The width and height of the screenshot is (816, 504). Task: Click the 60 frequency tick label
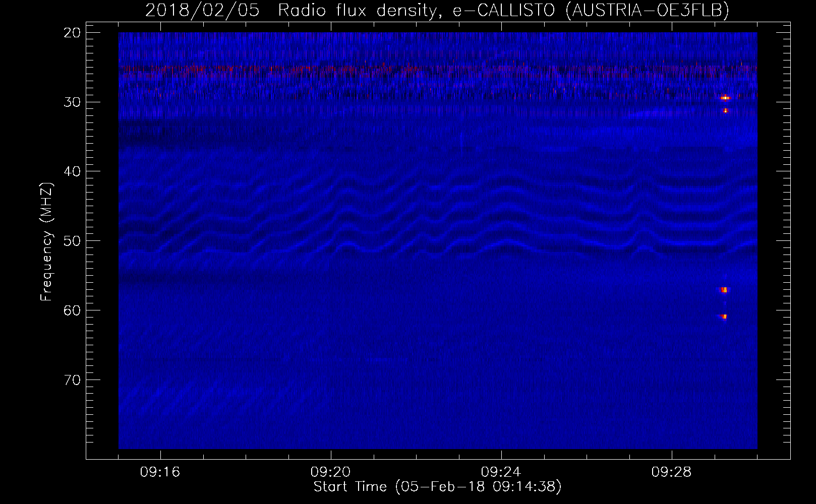click(73, 310)
